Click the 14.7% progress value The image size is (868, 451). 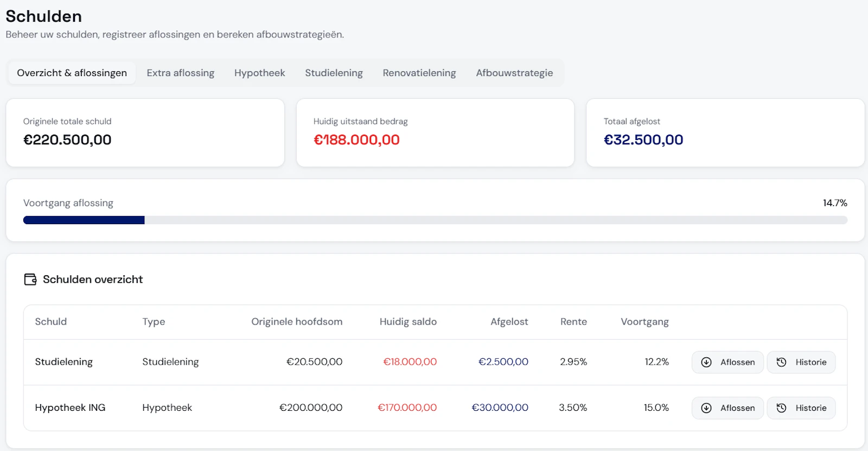(835, 203)
